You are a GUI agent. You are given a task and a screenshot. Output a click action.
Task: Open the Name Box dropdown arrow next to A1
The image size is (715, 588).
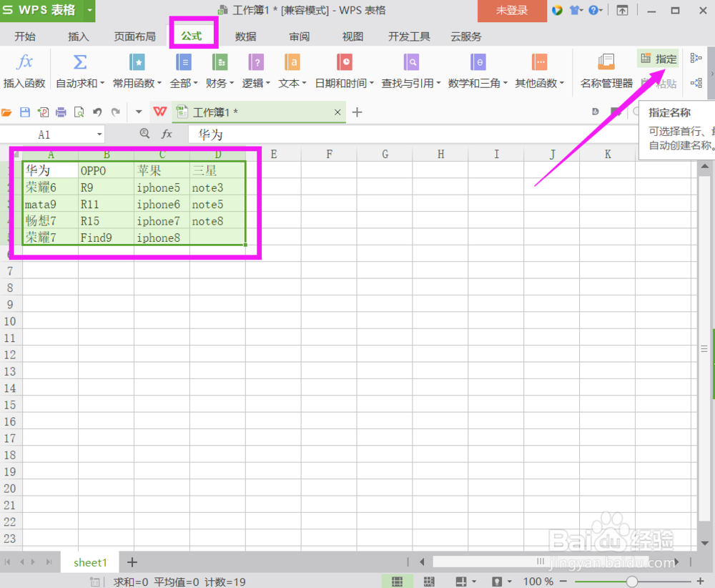click(x=99, y=134)
